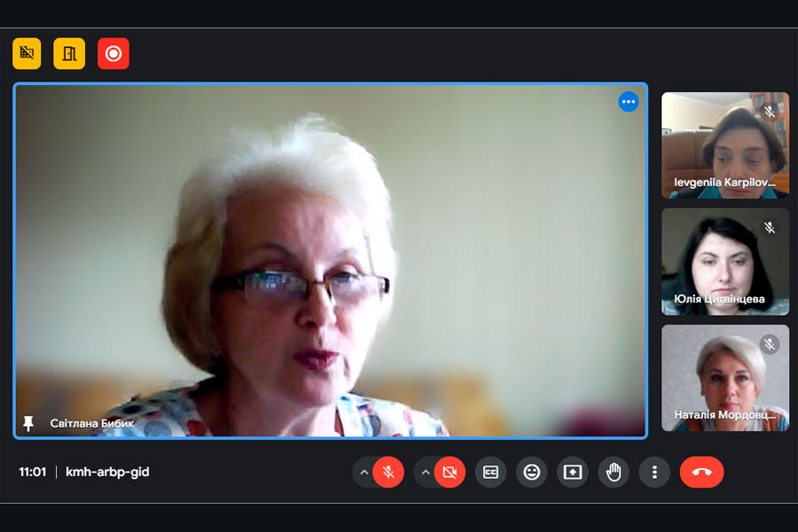
Task: Click muted mic icon on Юлія Цигвінцева tile
Action: point(770,228)
